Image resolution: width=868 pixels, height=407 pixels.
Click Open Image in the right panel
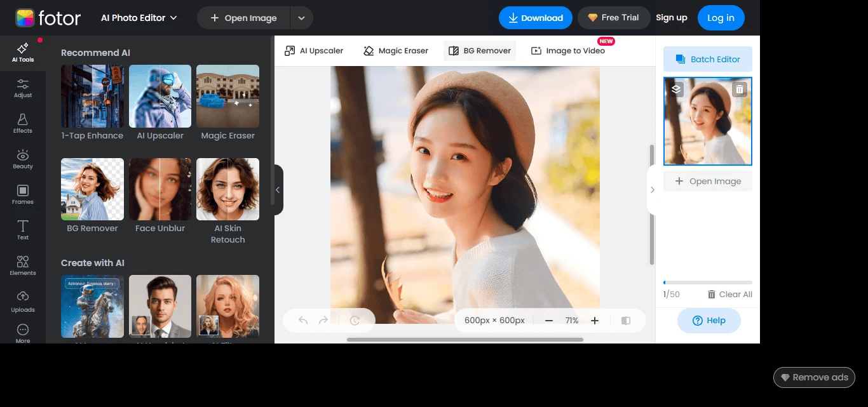click(708, 181)
